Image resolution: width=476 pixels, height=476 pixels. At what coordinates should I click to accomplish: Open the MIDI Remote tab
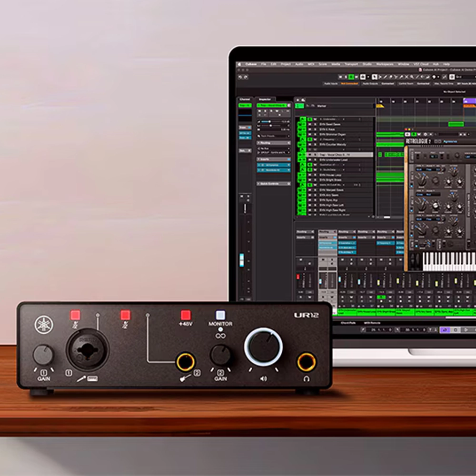(x=372, y=323)
